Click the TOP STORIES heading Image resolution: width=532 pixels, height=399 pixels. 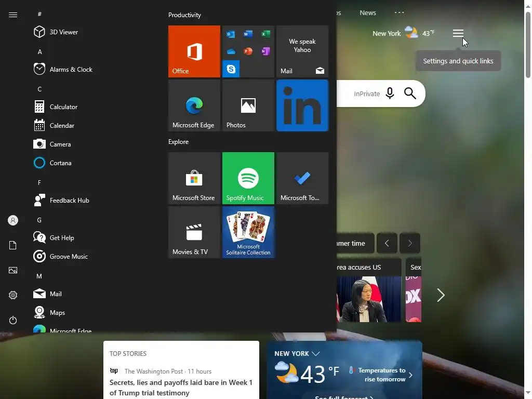tap(128, 353)
